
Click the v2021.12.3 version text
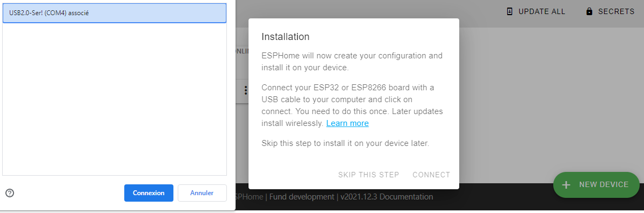(359, 197)
